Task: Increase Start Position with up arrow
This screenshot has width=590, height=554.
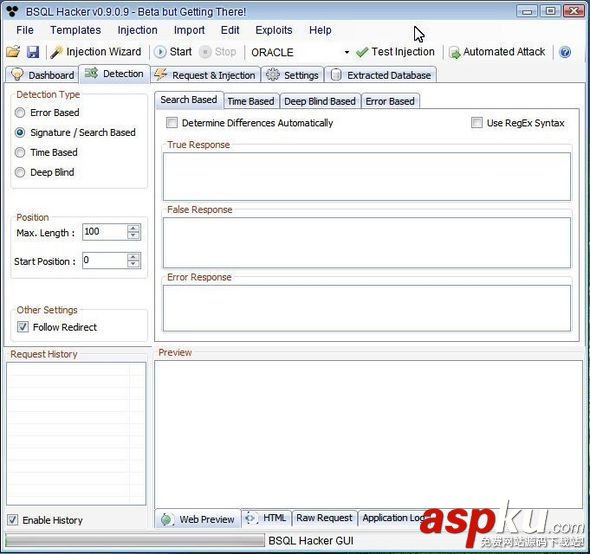Action: [x=133, y=257]
